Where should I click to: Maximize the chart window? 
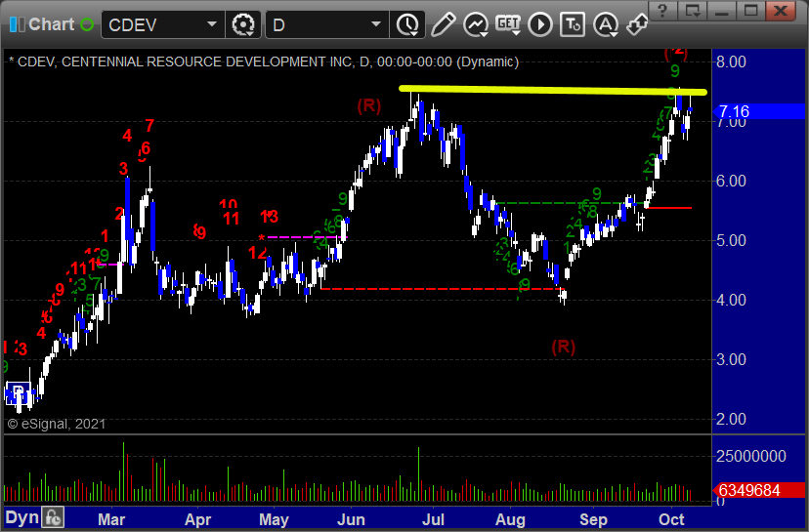pos(751,11)
